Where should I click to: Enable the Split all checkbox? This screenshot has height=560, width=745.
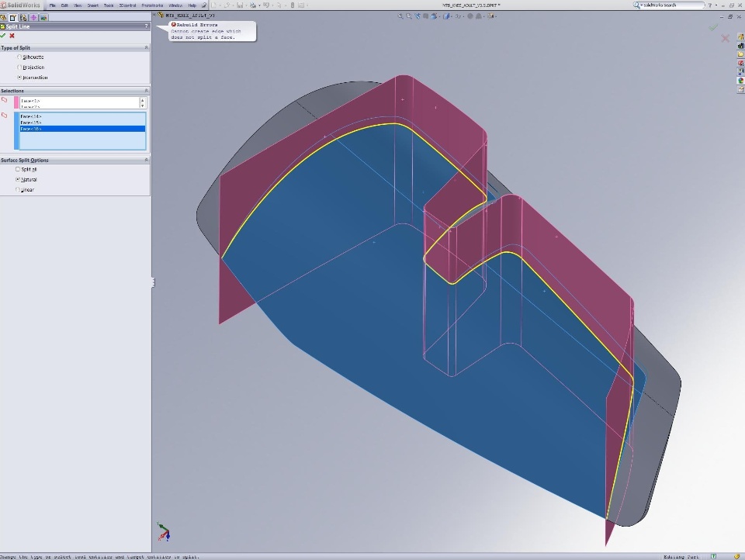click(x=19, y=169)
